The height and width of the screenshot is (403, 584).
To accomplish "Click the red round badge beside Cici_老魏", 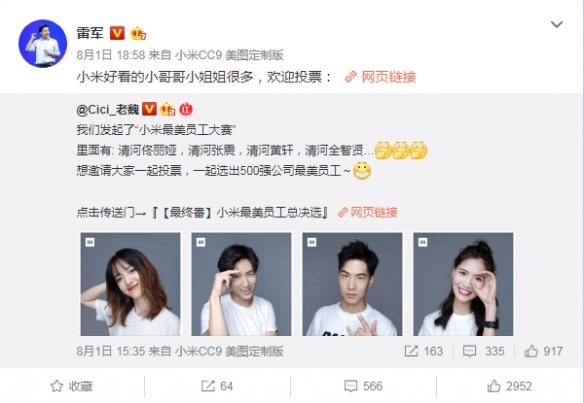I will point(186,109).
